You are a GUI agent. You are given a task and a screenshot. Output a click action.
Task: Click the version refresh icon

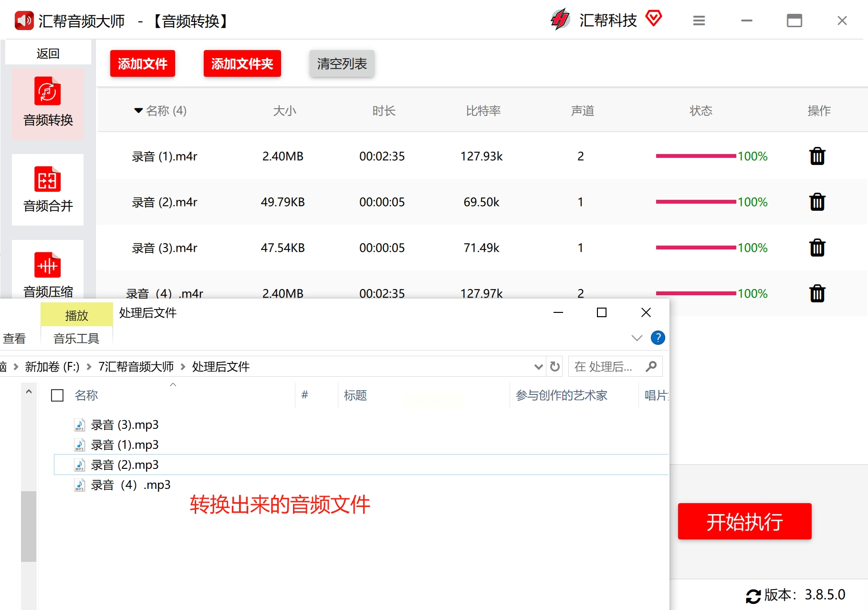click(753, 596)
